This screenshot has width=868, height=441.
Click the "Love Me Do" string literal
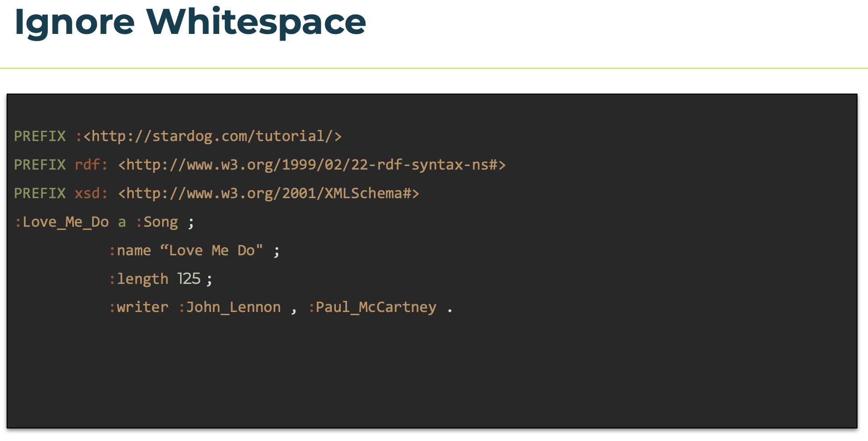211,250
